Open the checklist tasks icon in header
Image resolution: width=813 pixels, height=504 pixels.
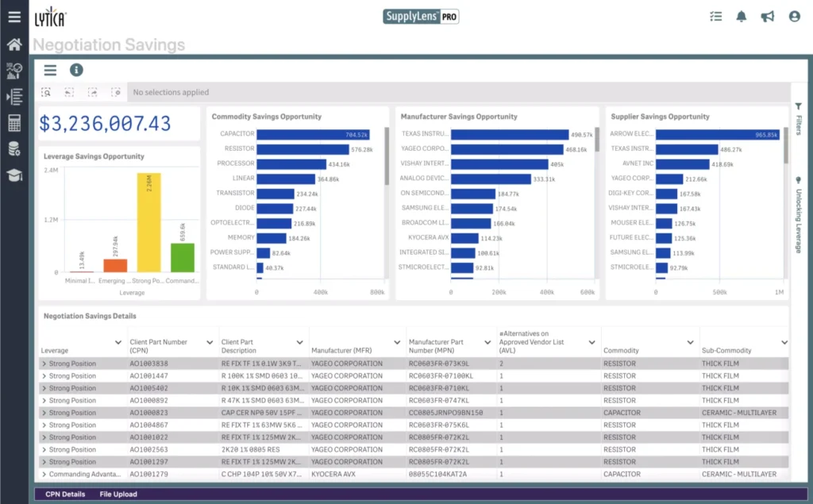(715, 17)
